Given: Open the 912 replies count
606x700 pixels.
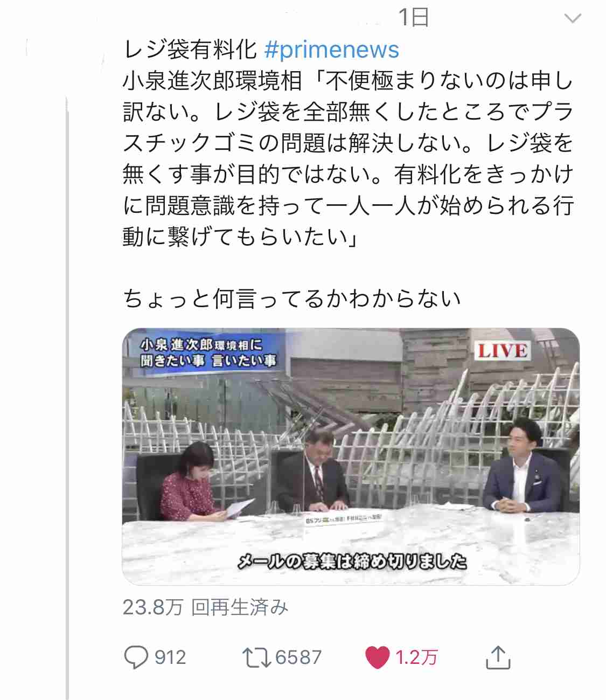Looking at the screenshot, I should click(170, 657).
